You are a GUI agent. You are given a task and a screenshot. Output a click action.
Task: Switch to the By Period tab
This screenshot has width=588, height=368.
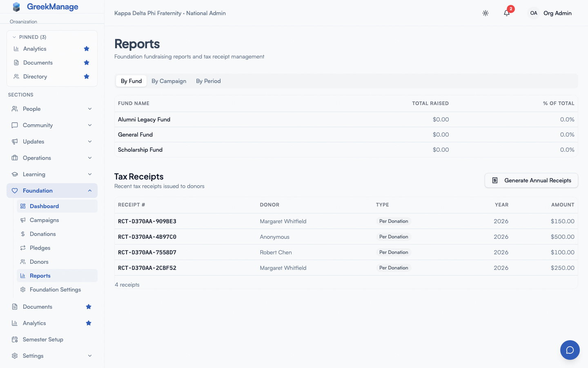tap(208, 81)
